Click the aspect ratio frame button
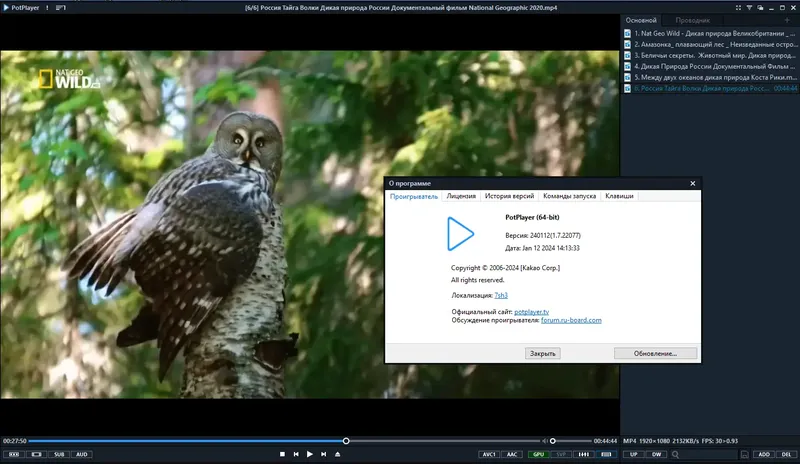Screen dimensions: 800x464 [36, 454]
